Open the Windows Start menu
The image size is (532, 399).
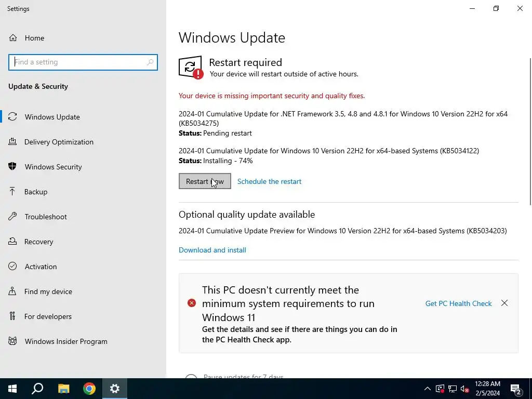tap(12, 389)
